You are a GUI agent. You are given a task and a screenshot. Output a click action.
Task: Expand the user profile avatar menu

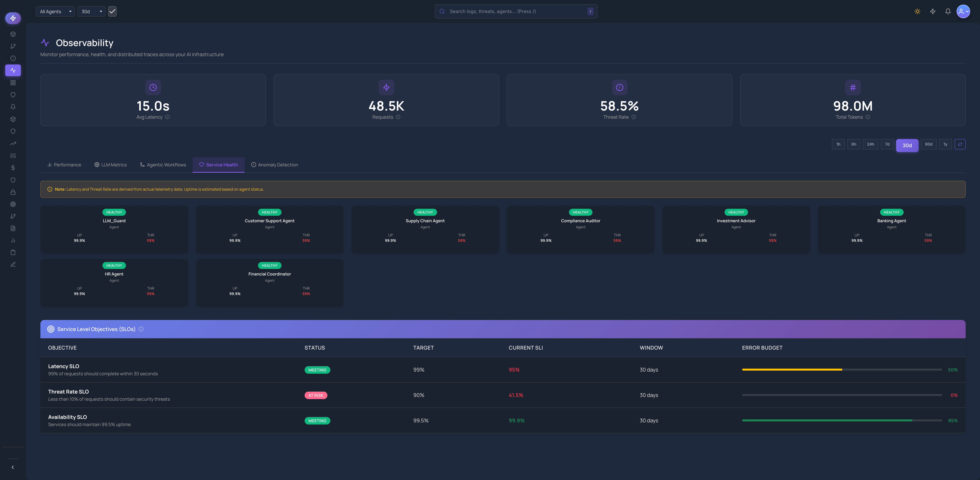tap(963, 11)
